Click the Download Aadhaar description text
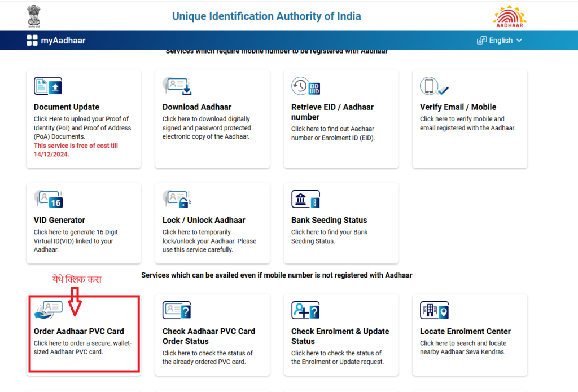 click(x=207, y=128)
